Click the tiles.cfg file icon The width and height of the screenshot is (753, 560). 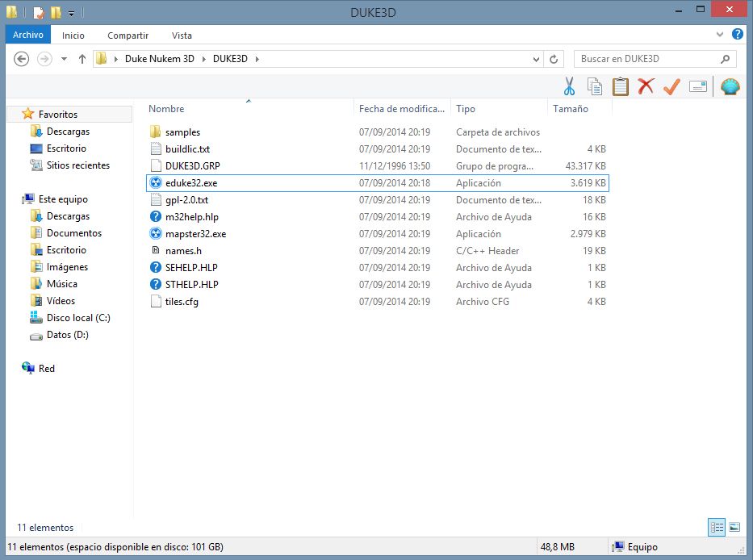156,301
